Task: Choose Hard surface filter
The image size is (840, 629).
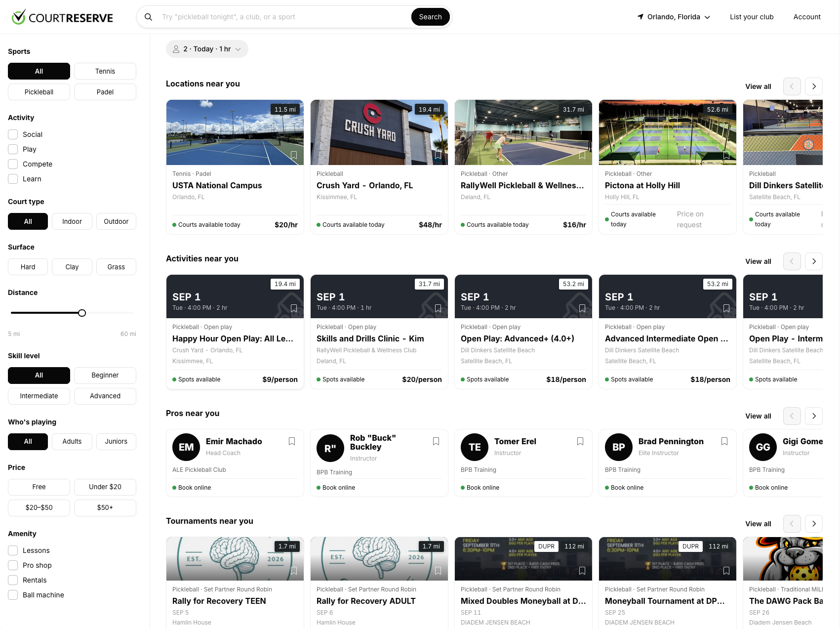Action: 28,267
